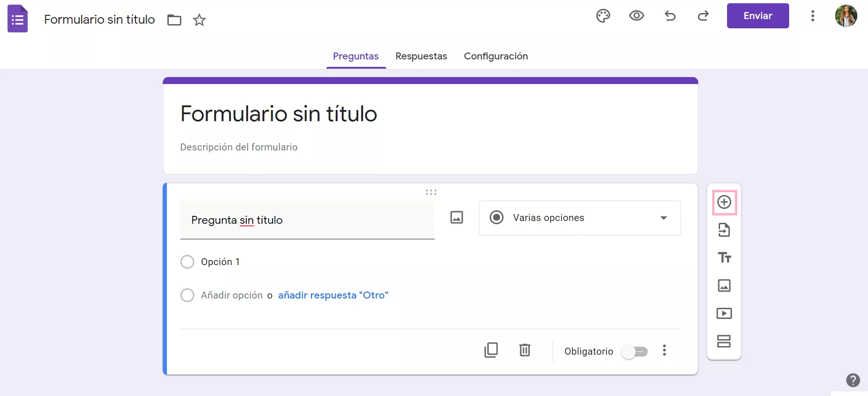Click the añadir respuesta "Otro" link
Image resolution: width=868 pixels, height=396 pixels.
coord(333,295)
